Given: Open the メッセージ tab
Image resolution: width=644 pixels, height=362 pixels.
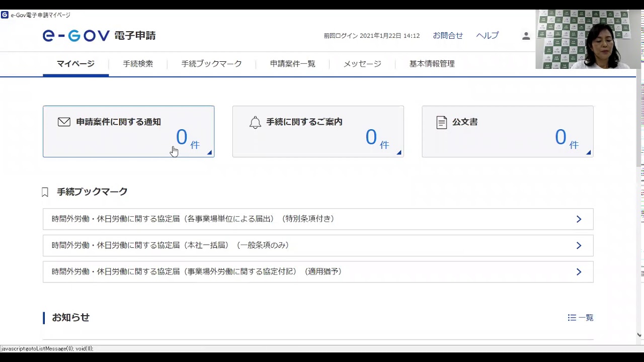Looking at the screenshot, I should click(362, 64).
